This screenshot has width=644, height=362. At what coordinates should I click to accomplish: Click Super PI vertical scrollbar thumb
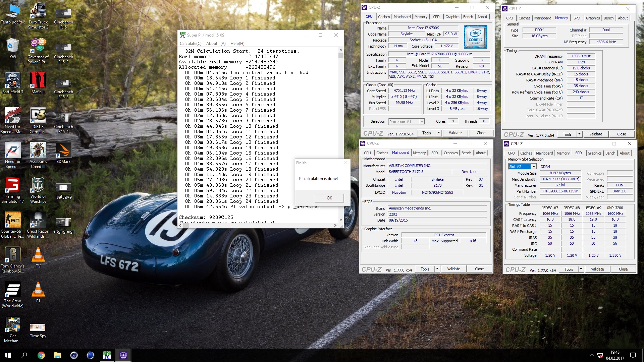341,56
